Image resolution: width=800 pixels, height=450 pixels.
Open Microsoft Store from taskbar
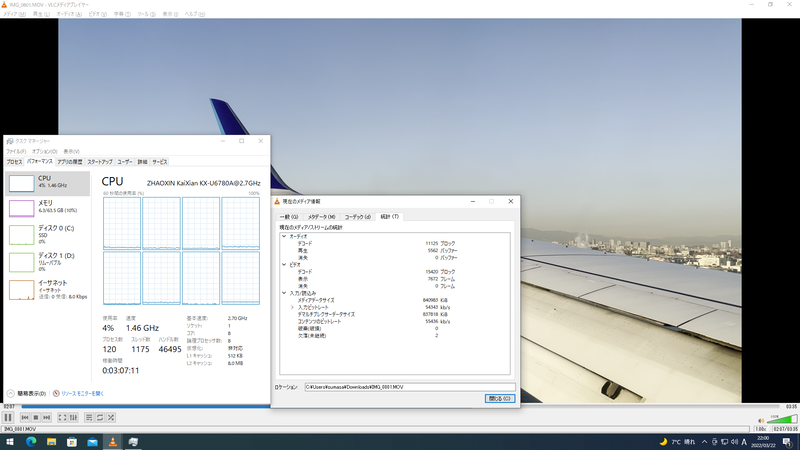72,442
